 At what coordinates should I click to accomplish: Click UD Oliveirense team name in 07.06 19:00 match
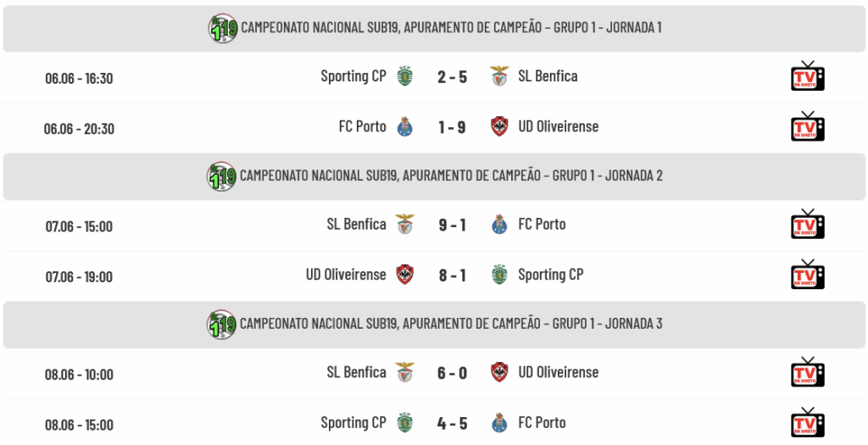(x=346, y=275)
